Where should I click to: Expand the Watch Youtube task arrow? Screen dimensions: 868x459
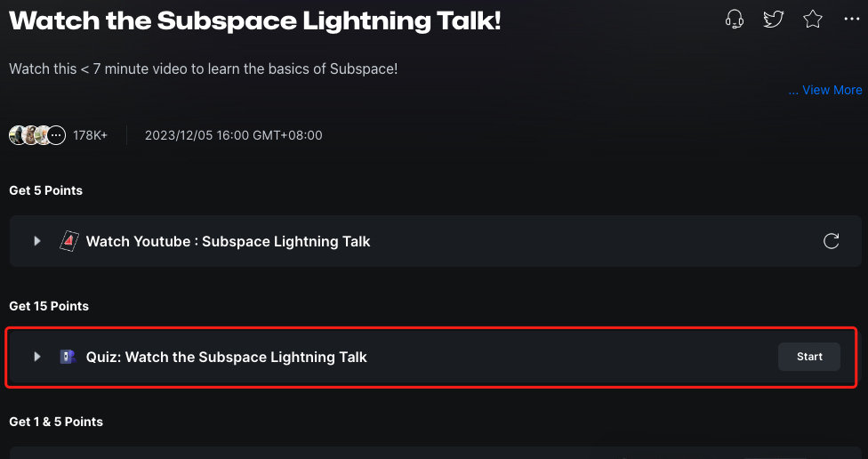pos(37,241)
